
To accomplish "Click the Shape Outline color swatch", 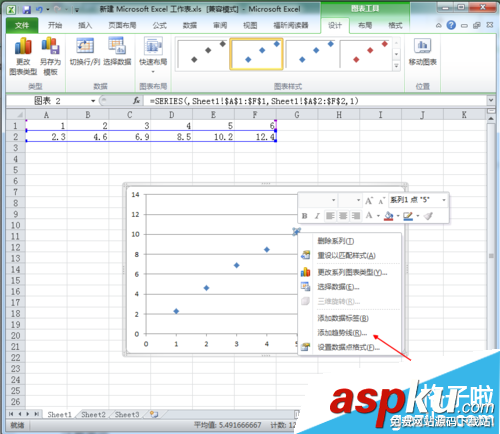I will pyautogui.click(x=408, y=216).
